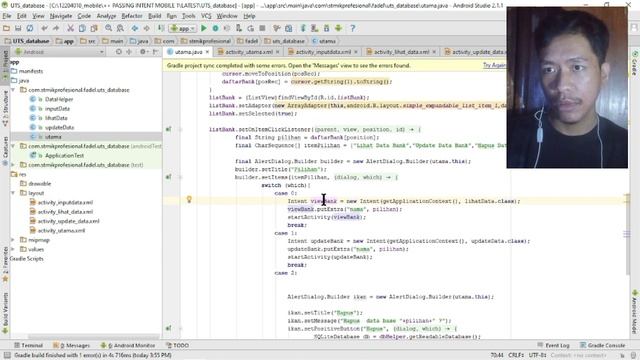Open the TODO tool window
640x360 pixels.
(x=177, y=345)
